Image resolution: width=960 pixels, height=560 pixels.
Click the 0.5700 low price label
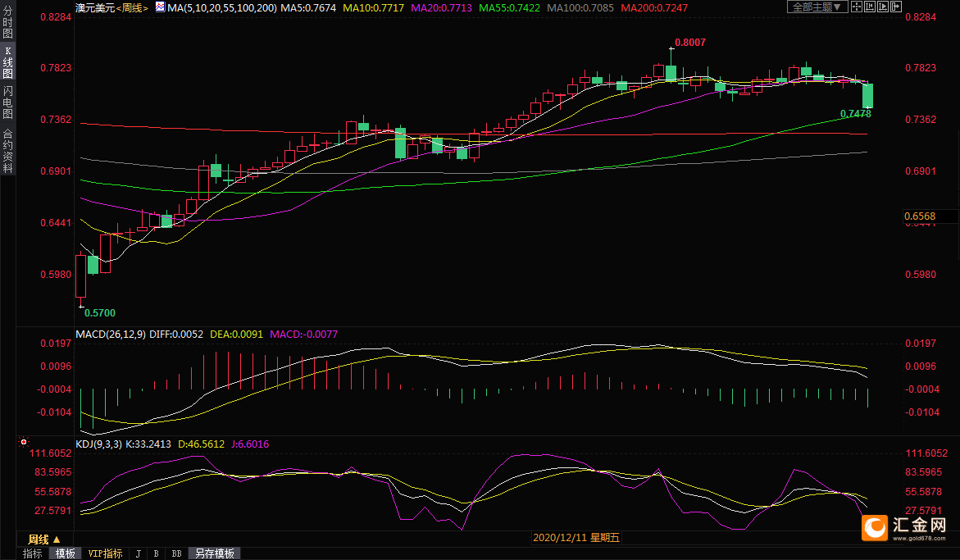click(x=100, y=312)
